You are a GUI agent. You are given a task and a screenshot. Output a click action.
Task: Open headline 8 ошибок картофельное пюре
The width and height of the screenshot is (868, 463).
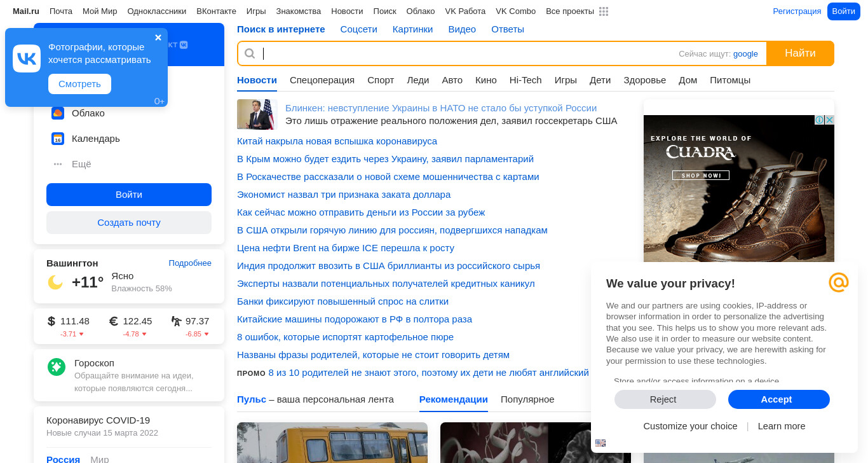click(x=345, y=337)
